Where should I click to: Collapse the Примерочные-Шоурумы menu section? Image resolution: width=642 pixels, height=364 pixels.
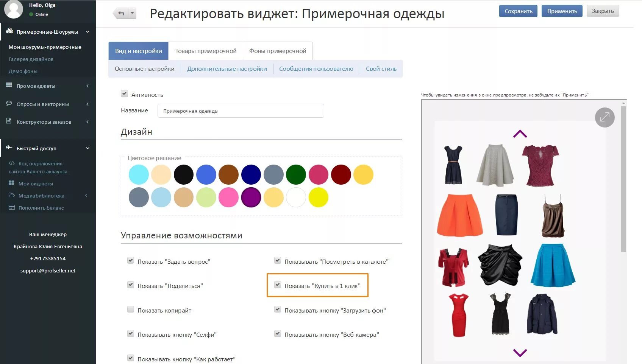[88, 32]
